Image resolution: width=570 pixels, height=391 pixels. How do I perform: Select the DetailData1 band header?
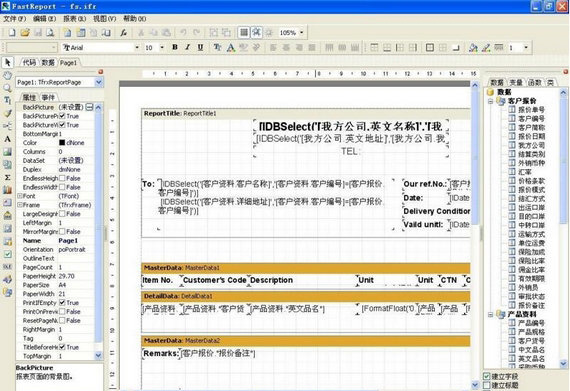[x=306, y=296]
